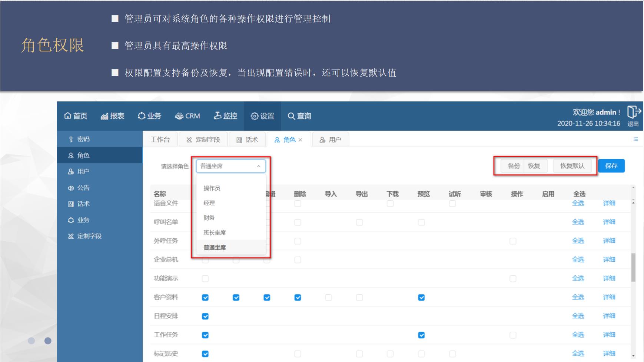Select 普通坐席 option in the role list

[231, 247]
